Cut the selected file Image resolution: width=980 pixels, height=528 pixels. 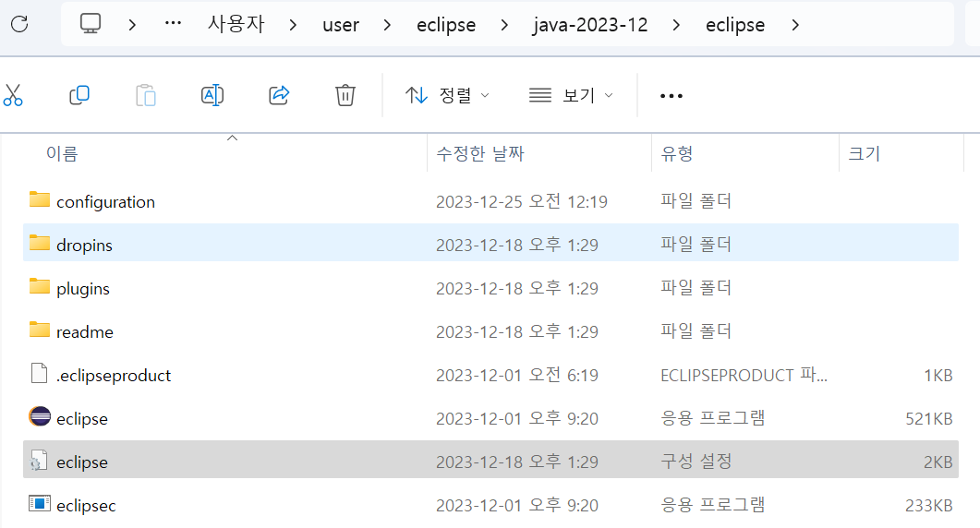13,95
